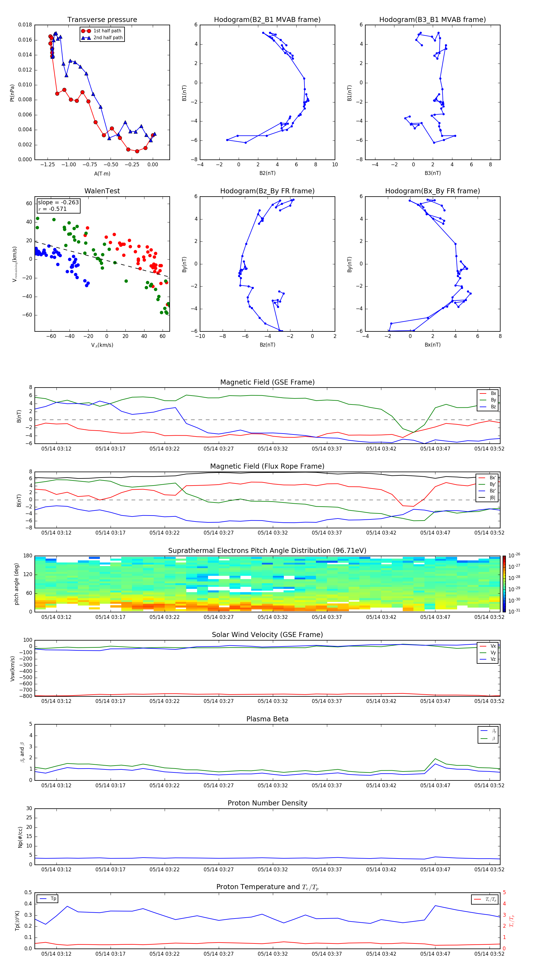This screenshot has height=980, width=535.
Task: Click the Suprathermal Electrons Pitch Angle title
Action: [x=267, y=551]
